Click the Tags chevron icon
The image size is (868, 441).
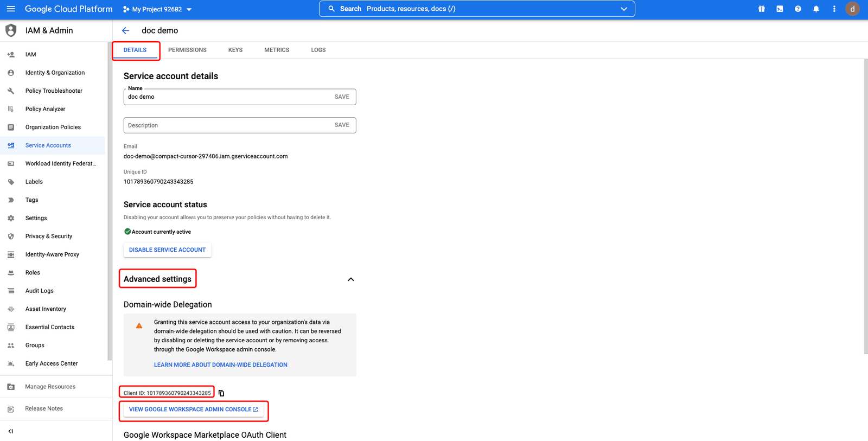click(11, 200)
